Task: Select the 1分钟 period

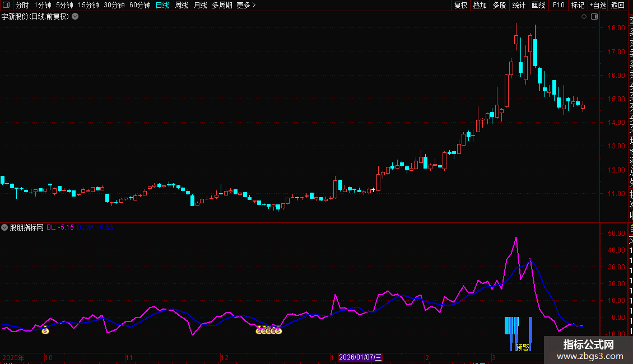Action: [x=43, y=5]
